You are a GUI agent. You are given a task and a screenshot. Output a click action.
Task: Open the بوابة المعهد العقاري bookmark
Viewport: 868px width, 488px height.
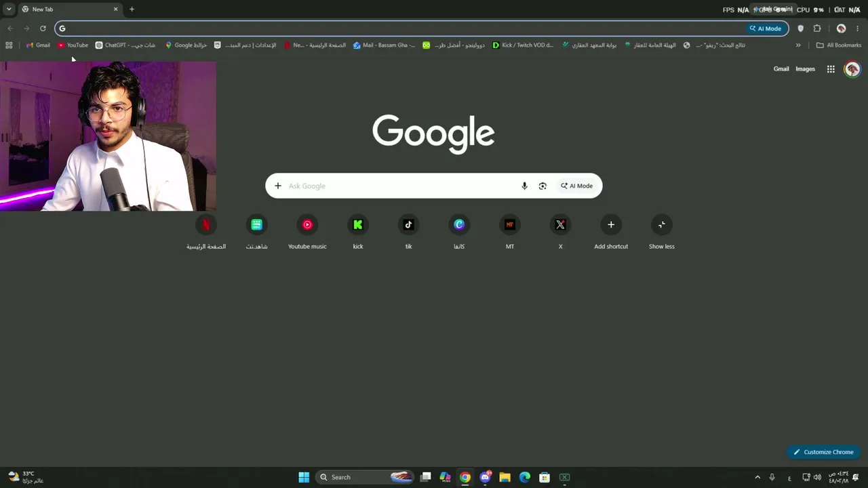589,45
